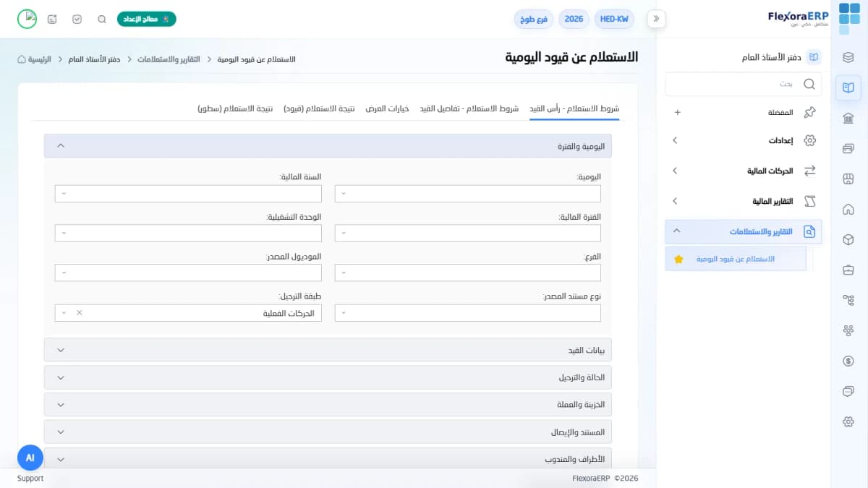Image resolution: width=868 pixels, height=488 pixels.
Task: Collapse the اليومية والفترة section
Action: (x=328, y=146)
